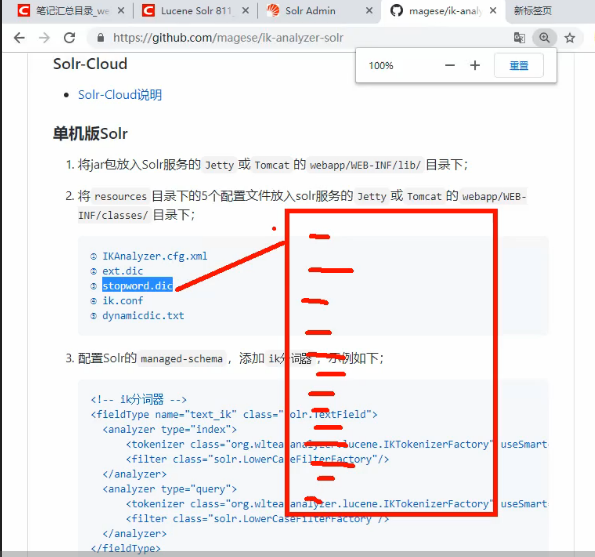Close the magese/ik-analyzer tab

[493, 11]
